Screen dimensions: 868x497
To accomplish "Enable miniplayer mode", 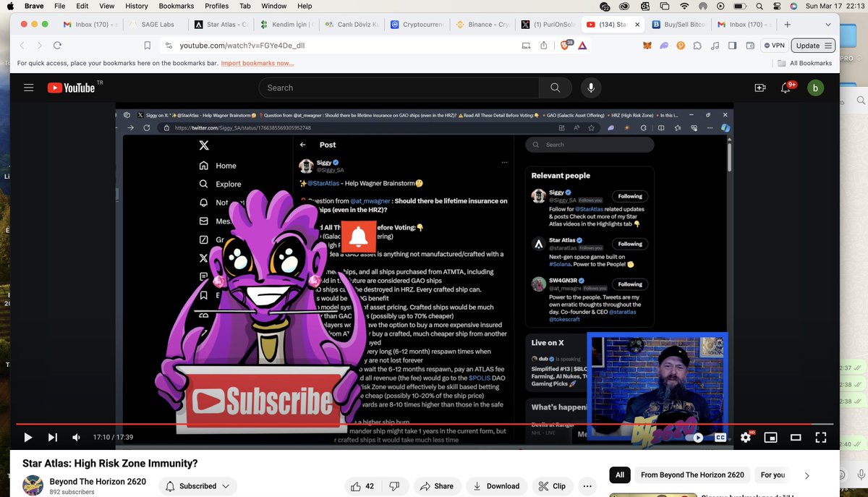I will 771,437.
